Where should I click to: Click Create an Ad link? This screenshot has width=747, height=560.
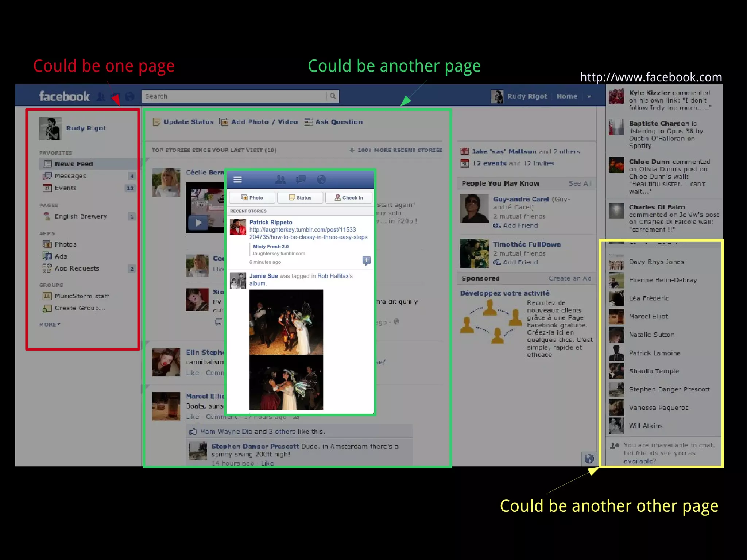click(570, 278)
